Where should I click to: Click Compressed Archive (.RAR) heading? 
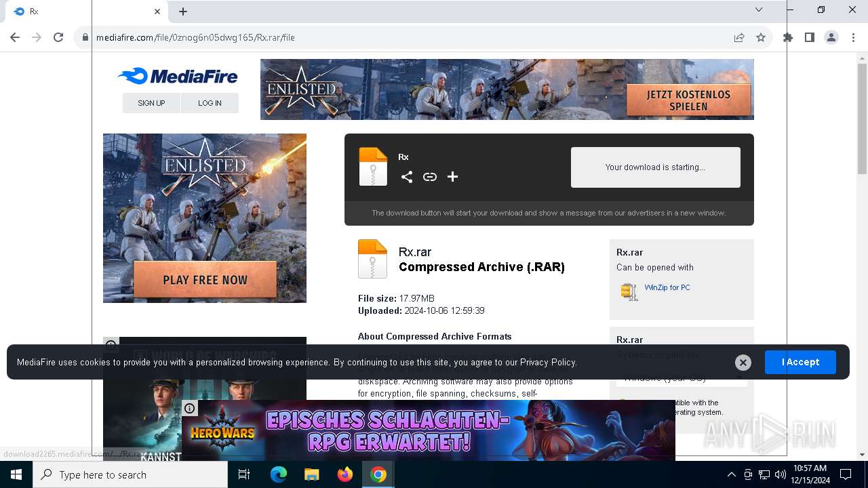pos(481,267)
